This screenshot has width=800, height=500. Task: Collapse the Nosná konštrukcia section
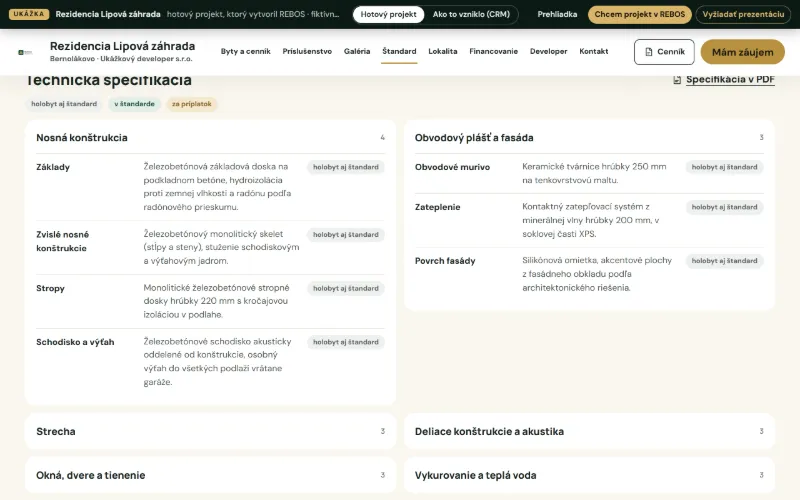pos(210,138)
